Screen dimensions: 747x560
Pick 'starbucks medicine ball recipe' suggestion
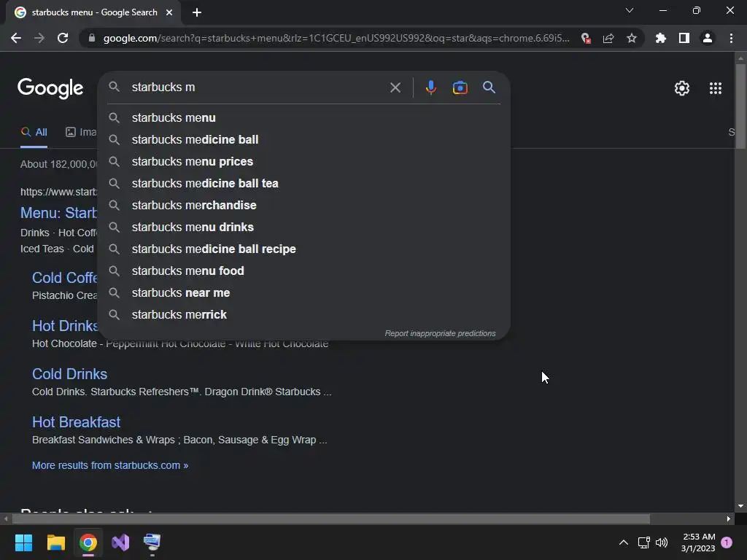304,249
